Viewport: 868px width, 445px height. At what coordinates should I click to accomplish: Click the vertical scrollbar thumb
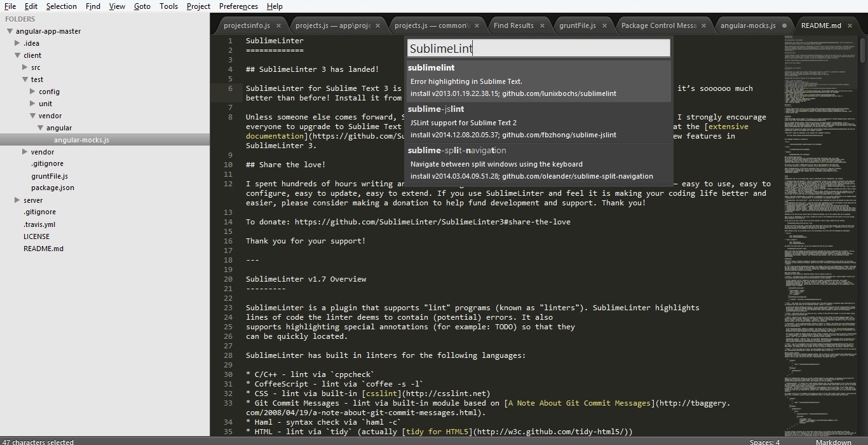(x=863, y=49)
